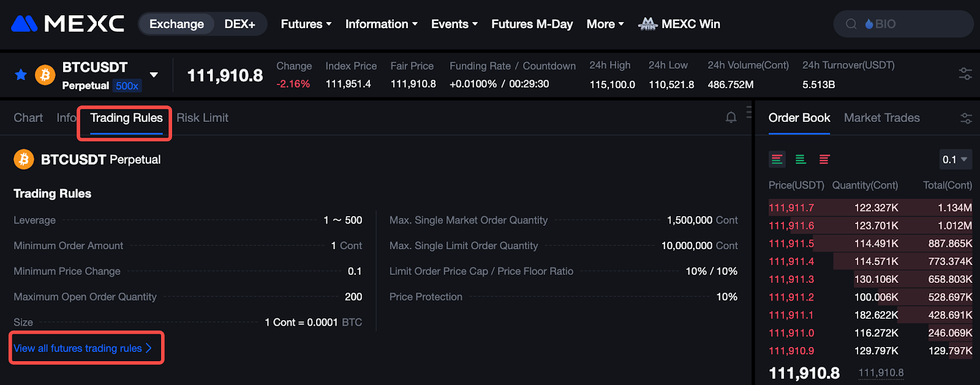Click the search magnifier icon
This screenshot has width=980, height=385.
(x=851, y=24)
